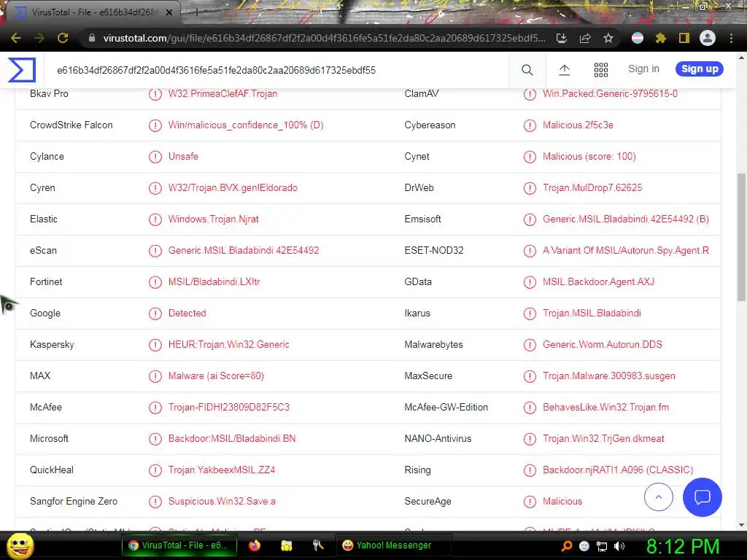Viewport: 747px width, 560px height.
Task: Open Yahoo! Messenger taskbar button
Action: pyautogui.click(x=393, y=545)
